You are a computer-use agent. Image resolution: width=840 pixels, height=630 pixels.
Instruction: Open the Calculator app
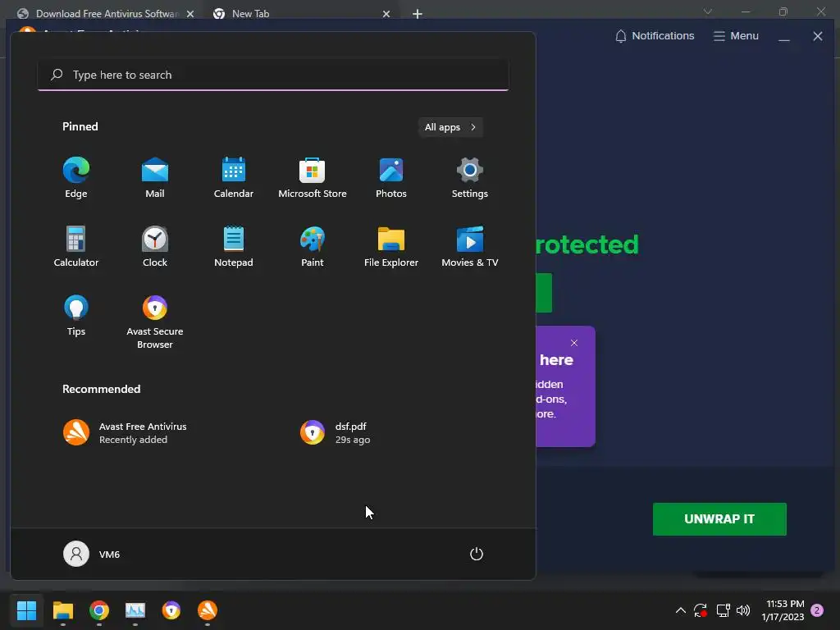click(76, 246)
